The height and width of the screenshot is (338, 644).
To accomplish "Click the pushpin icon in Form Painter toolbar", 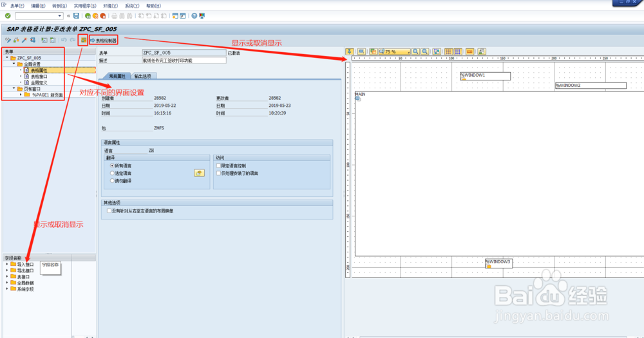I will (350, 52).
